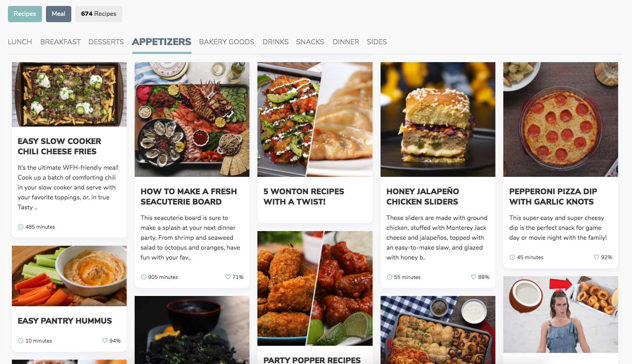Click the 674 Recipes count button
Image resolution: width=632 pixels, height=364 pixels.
click(x=99, y=14)
